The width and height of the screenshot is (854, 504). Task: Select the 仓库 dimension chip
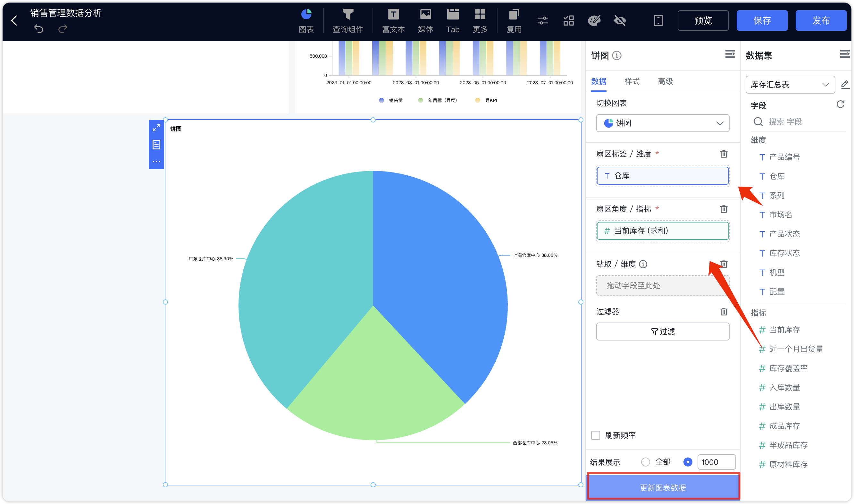tap(663, 176)
